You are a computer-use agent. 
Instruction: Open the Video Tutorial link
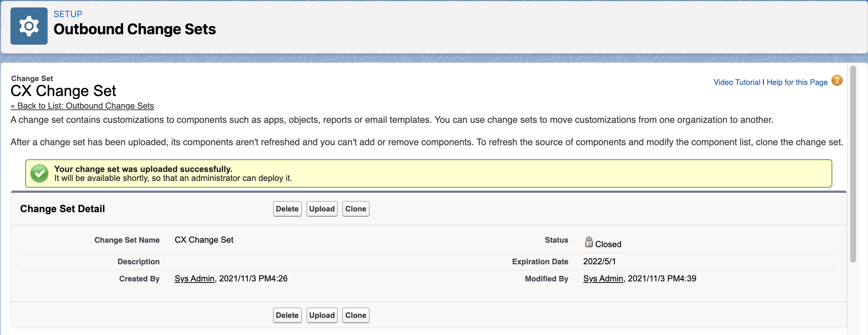click(x=737, y=82)
